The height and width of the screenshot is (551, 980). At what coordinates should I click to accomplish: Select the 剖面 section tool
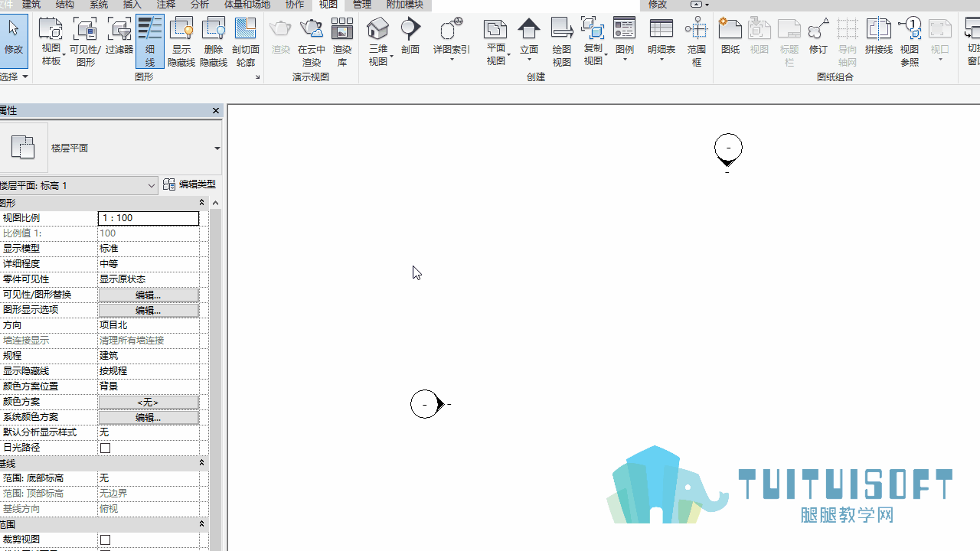[x=410, y=36]
